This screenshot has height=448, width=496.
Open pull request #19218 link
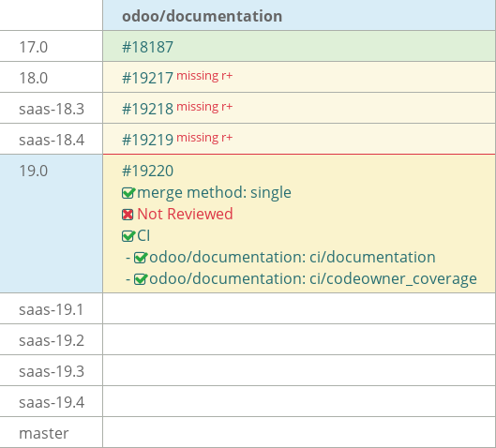[x=147, y=109]
